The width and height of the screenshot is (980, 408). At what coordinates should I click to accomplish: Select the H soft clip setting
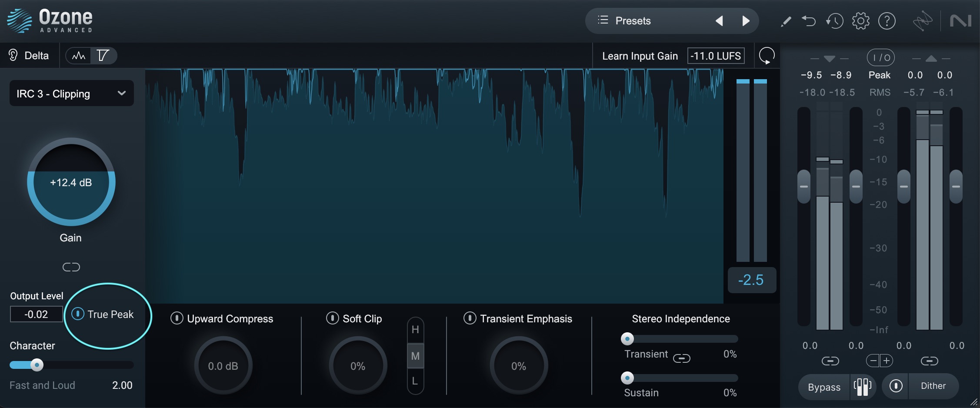[x=415, y=330]
